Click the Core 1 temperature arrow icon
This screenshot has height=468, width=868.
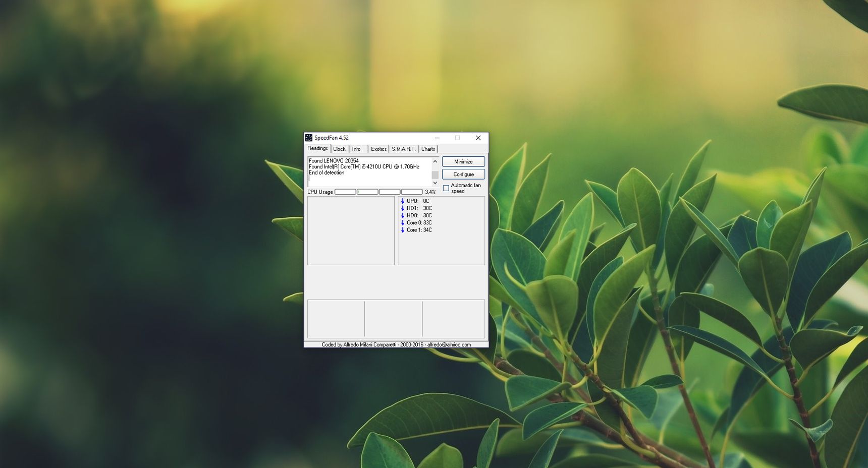(x=403, y=230)
